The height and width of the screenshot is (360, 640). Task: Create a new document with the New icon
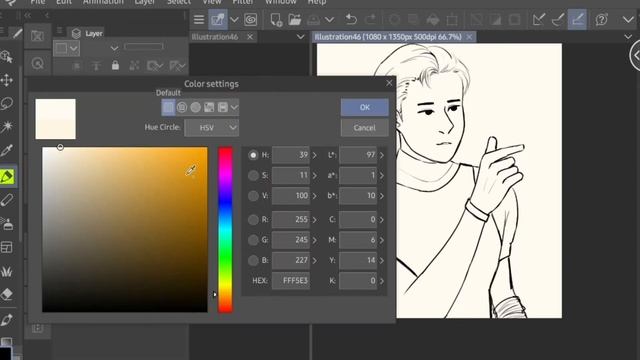coord(276,20)
